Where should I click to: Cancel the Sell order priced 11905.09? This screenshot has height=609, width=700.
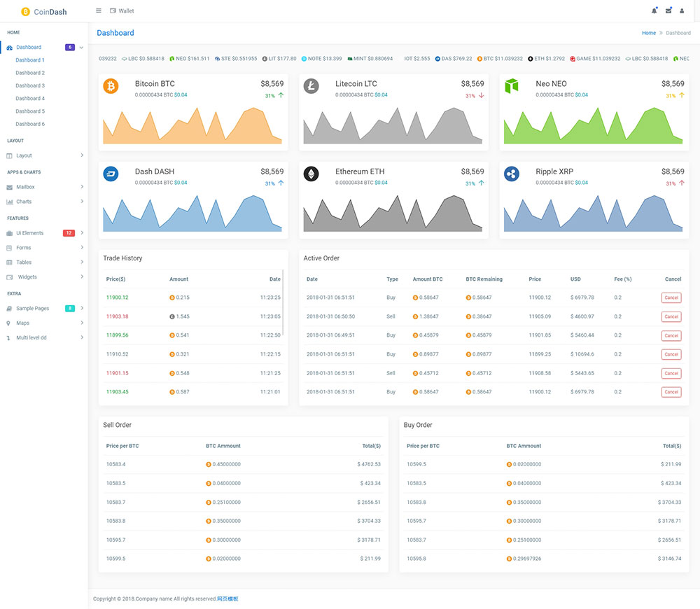pos(671,316)
